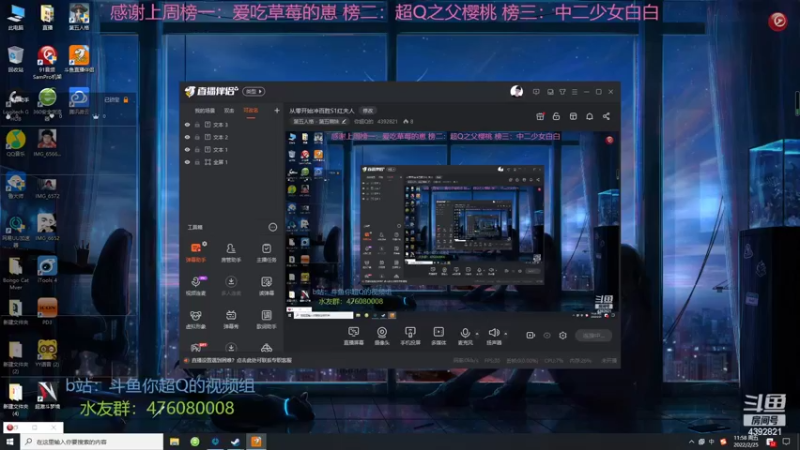Open the 弹幕助手 danmaku assistant tool

click(196, 253)
